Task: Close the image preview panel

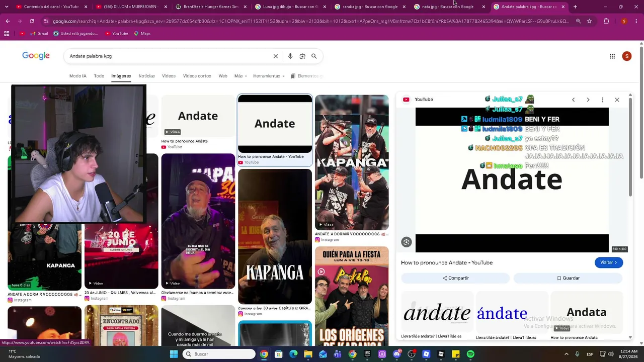Action: click(617, 100)
